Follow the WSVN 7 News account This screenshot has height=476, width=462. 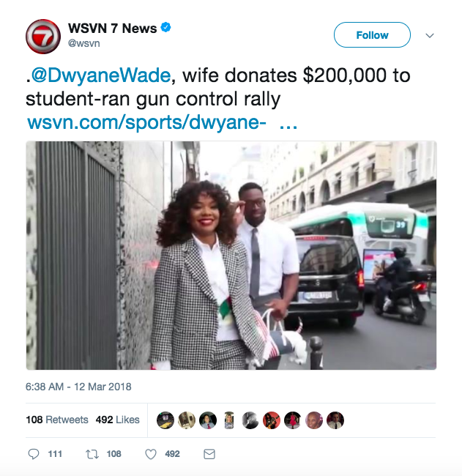tap(372, 35)
